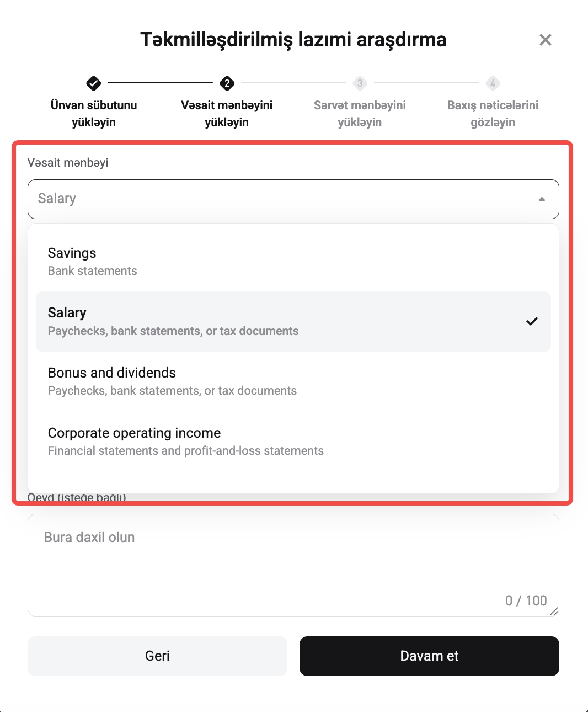Click the stepper progress line between steps
The image size is (588, 712).
(x=160, y=83)
